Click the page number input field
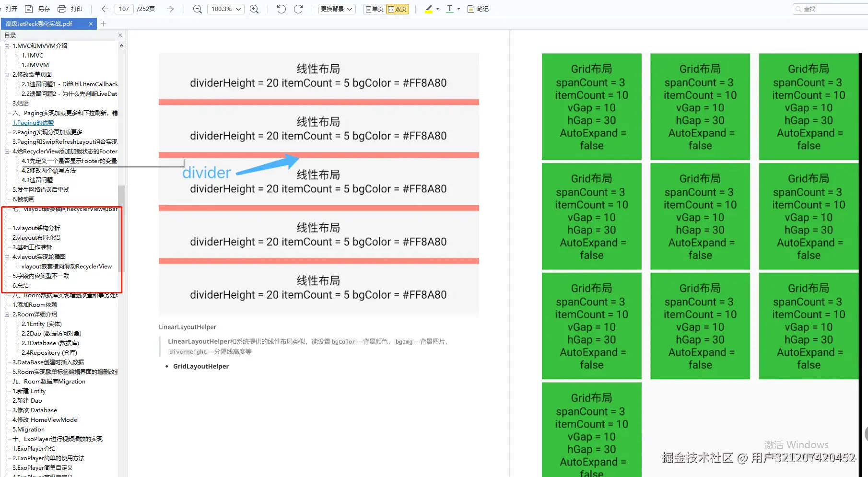Viewport: 868px width, 477px height. click(124, 9)
